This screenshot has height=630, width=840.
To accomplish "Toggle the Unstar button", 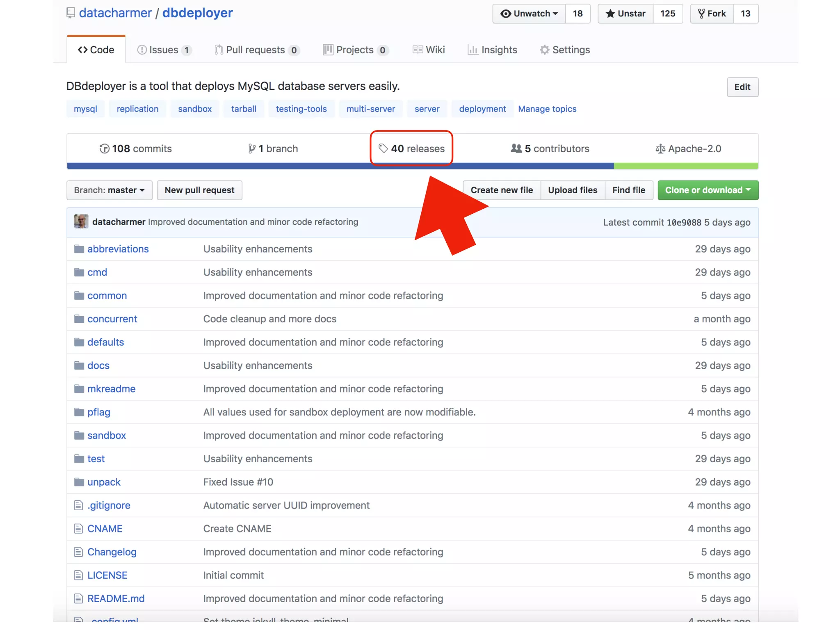I will coord(625,14).
